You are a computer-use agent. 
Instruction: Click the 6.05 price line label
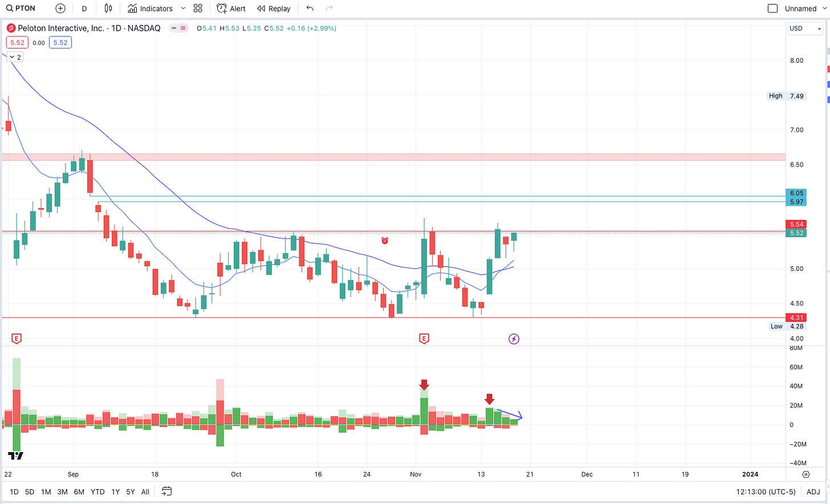click(796, 193)
